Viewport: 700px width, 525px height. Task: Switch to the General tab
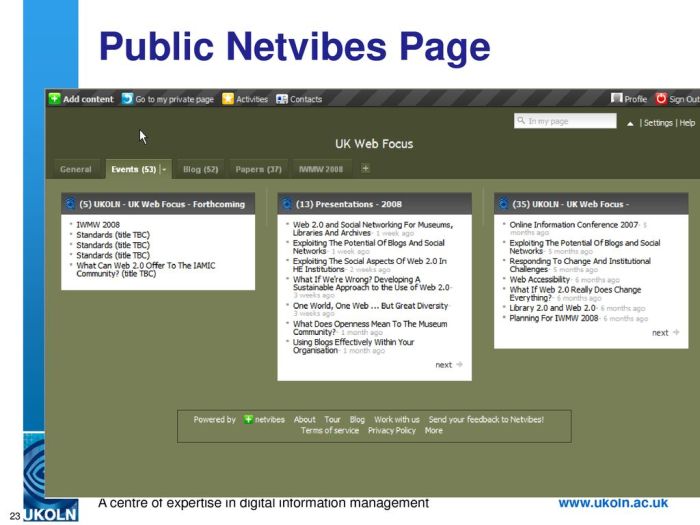click(75, 169)
